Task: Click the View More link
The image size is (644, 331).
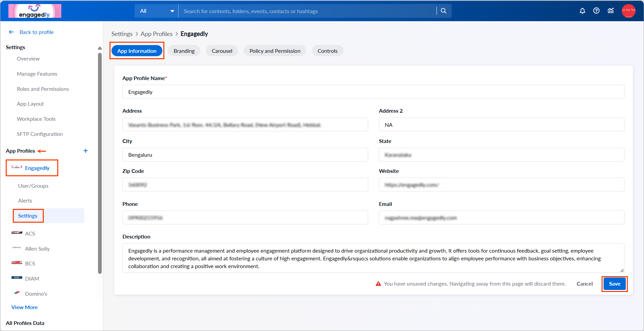Action: (x=25, y=307)
